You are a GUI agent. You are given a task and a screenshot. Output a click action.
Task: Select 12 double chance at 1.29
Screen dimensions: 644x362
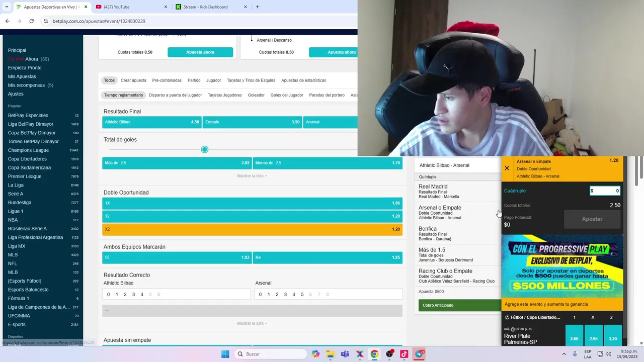pyautogui.click(x=252, y=216)
